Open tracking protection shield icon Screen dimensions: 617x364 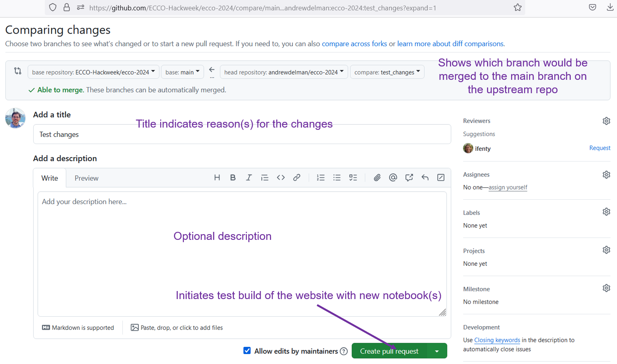click(x=53, y=7)
